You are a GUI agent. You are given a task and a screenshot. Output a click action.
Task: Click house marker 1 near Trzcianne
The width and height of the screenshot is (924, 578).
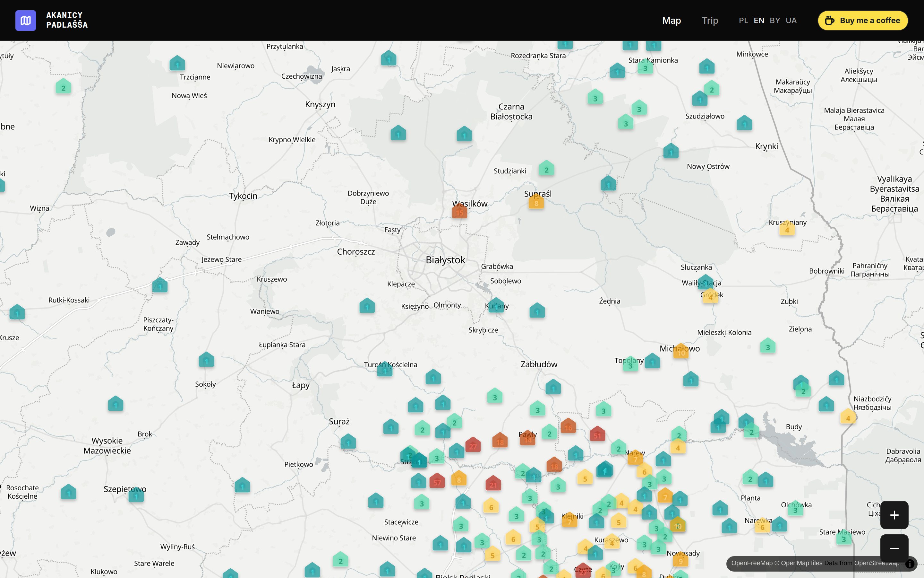point(177,63)
